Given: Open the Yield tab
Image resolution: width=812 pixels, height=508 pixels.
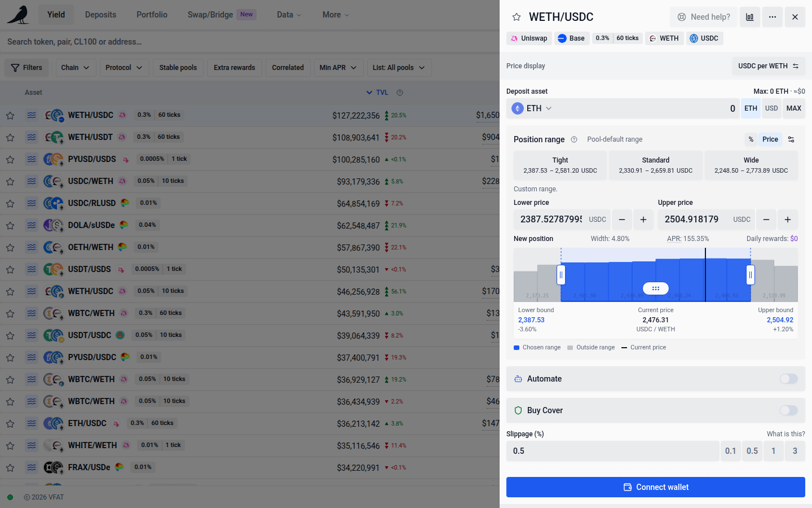Looking at the screenshot, I should pyautogui.click(x=56, y=15).
